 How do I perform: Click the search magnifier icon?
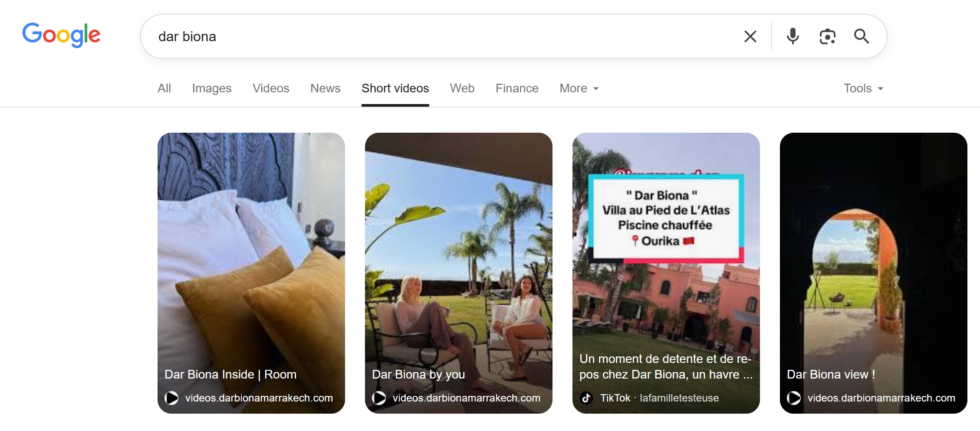point(861,36)
